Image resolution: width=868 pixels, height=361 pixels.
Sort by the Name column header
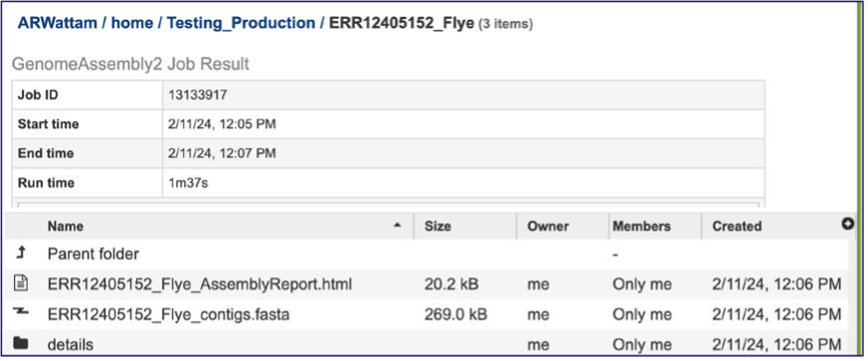coord(66,226)
